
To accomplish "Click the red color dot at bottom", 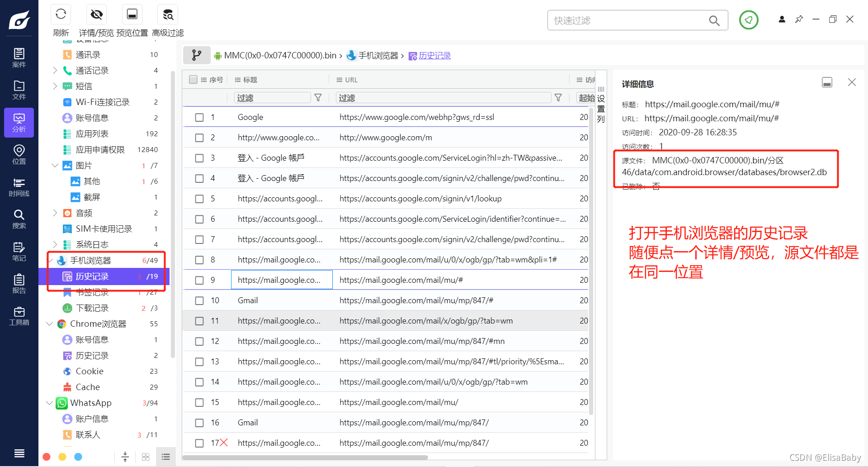I will point(46,457).
